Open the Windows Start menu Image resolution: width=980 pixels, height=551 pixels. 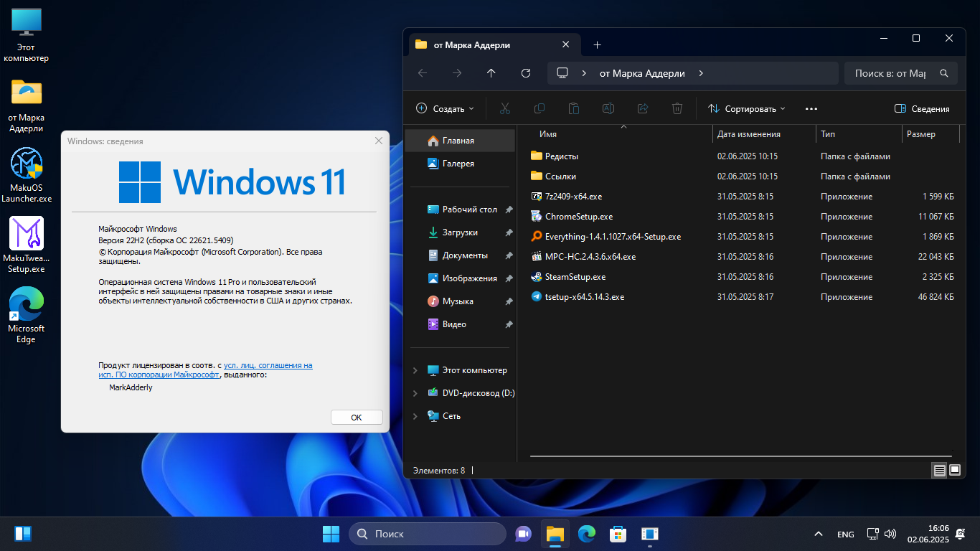pyautogui.click(x=331, y=534)
